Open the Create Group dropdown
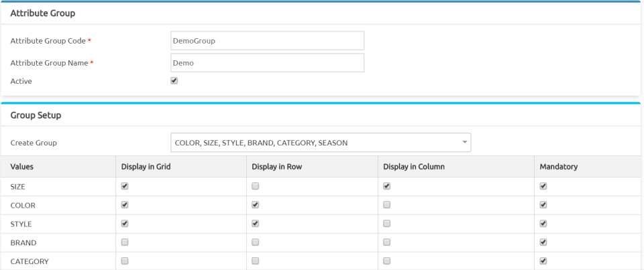The image size is (644, 270). click(x=321, y=143)
